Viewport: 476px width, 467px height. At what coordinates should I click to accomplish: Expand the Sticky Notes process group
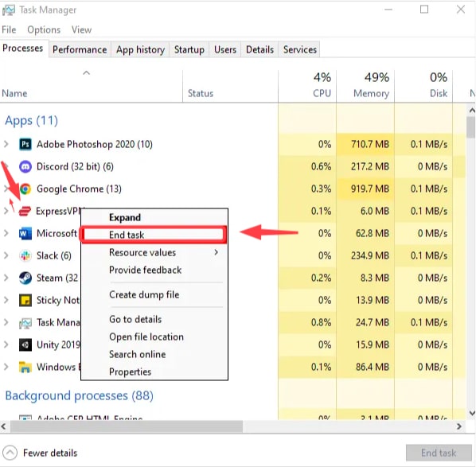(x=6, y=301)
